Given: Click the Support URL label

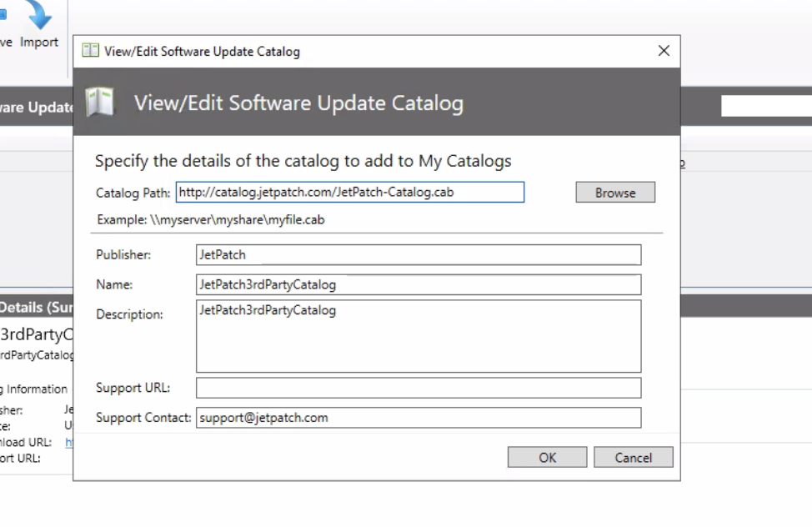Looking at the screenshot, I should 133,388.
